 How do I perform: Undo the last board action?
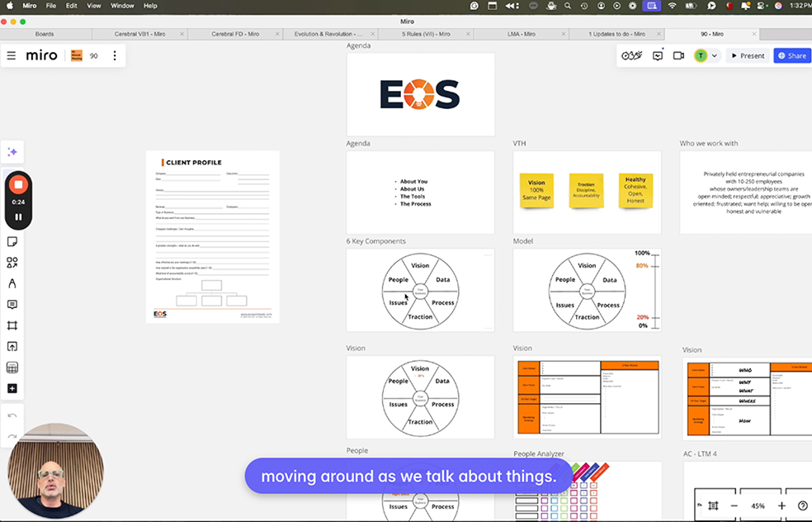pos(12,415)
